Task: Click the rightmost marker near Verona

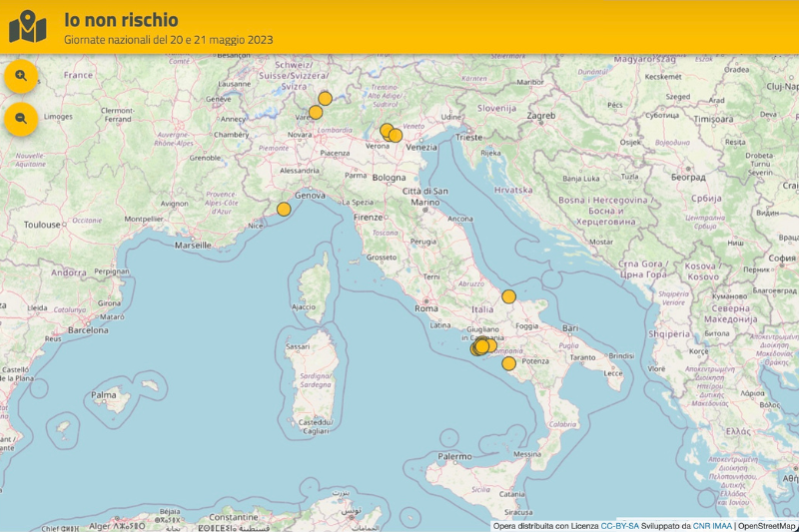Action: tap(396, 136)
